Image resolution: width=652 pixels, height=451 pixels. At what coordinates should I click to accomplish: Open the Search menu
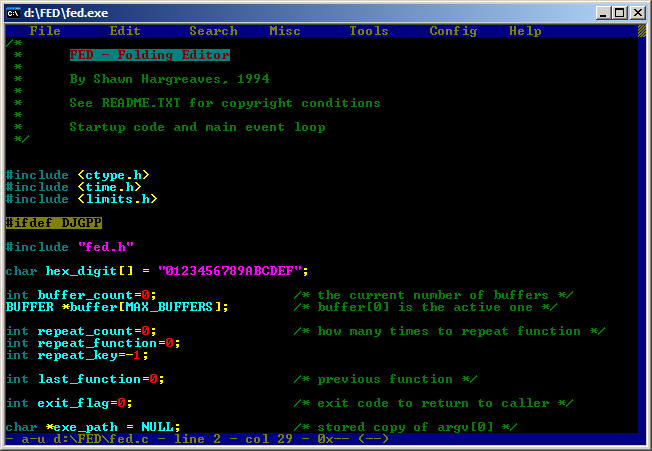point(213,31)
